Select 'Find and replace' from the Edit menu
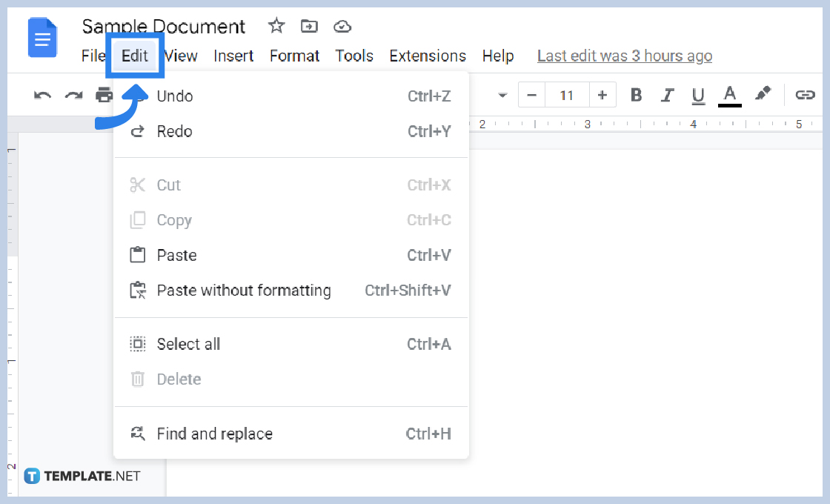 [x=215, y=434]
